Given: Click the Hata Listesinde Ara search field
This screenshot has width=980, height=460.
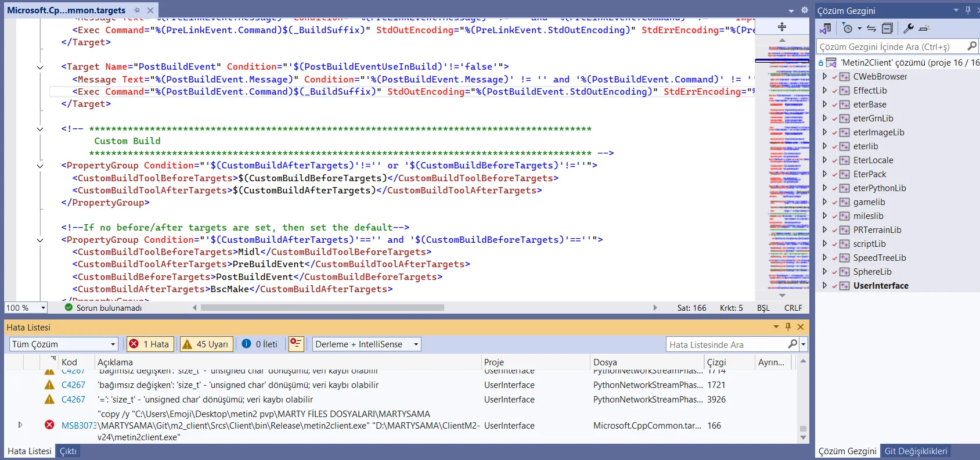Looking at the screenshot, I should (x=726, y=344).
